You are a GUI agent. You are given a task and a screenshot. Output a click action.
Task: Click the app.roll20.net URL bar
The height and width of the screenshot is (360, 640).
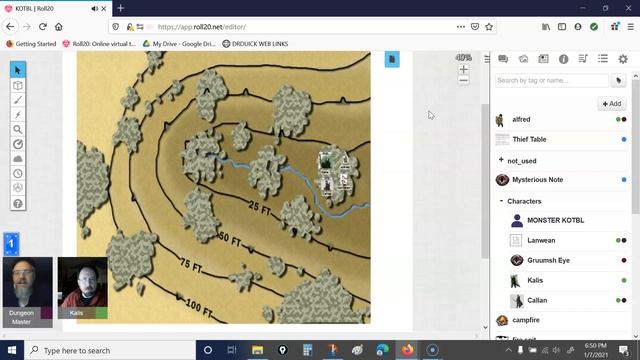pos(302,27)
